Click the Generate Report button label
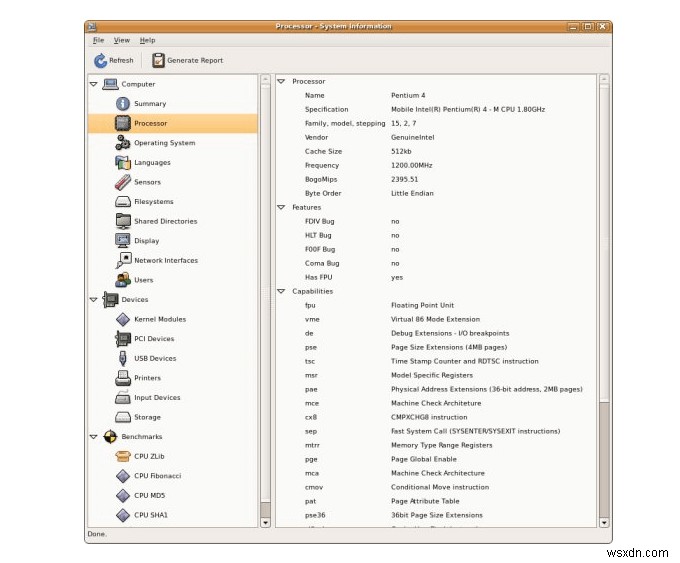Image resolution: width=680 pixels, height=563 pixels. pos(195,60)
